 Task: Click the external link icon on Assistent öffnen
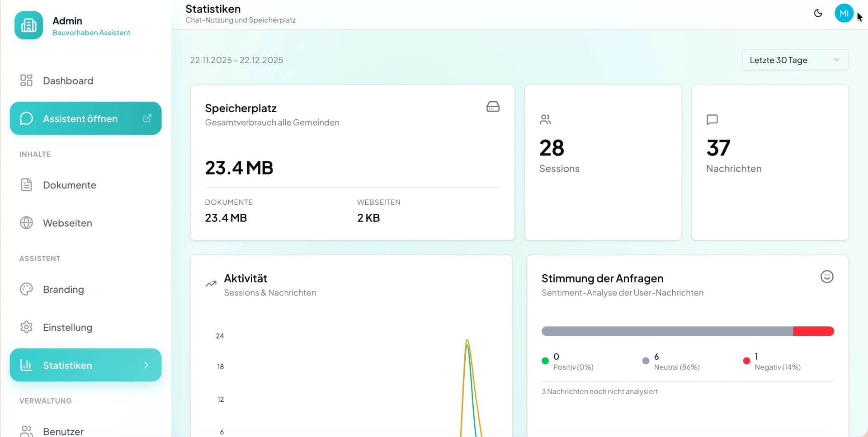pyautogui.click(x=147, y=118)
